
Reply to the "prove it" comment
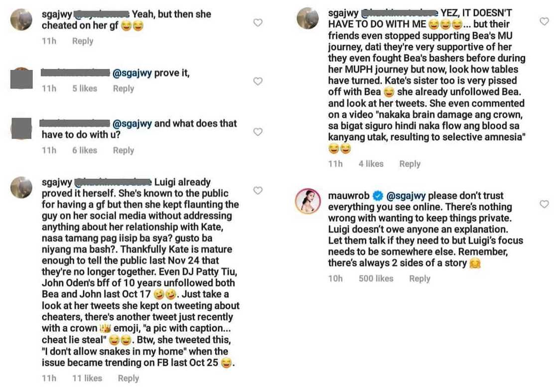[x=123, y=88]
